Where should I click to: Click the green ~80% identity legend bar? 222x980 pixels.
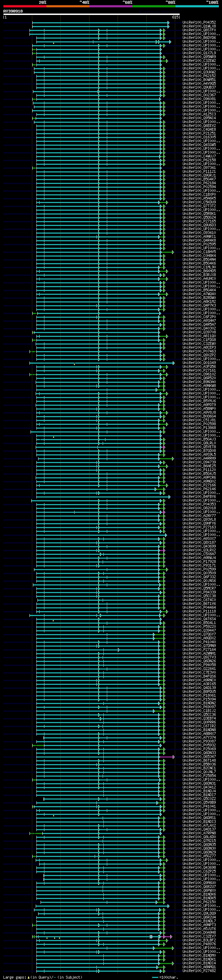coord(154,7)
